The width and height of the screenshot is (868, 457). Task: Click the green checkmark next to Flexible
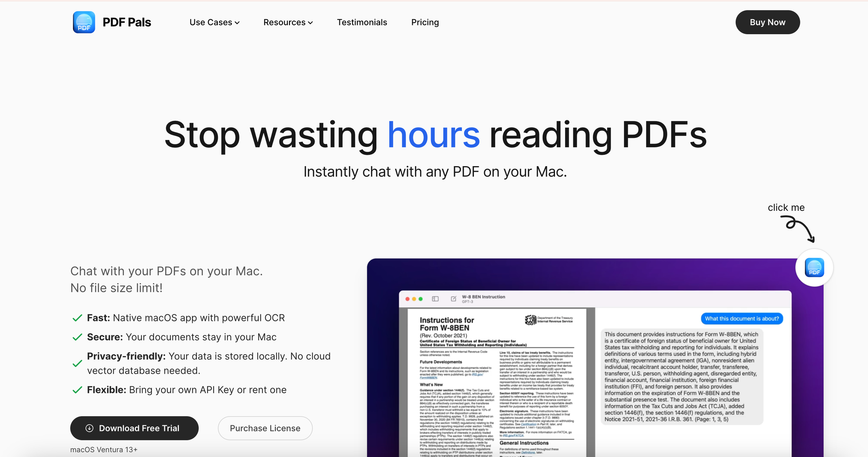pos(77,390)
